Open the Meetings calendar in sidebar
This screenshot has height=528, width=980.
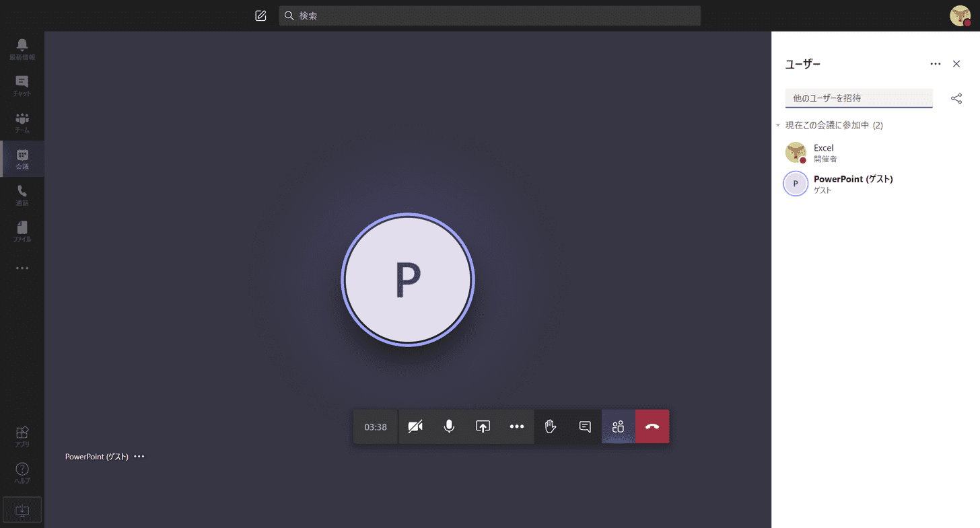pyautogui.click(x=22, y=159)
